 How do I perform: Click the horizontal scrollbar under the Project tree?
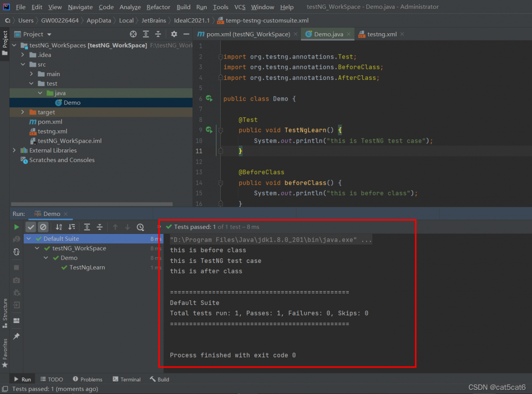[x=91, y=204]
